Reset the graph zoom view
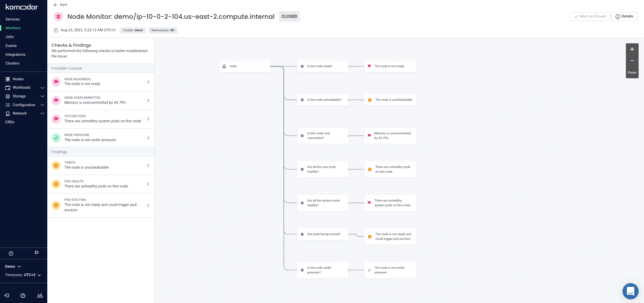644x303 pixels. tap(632, 73)
